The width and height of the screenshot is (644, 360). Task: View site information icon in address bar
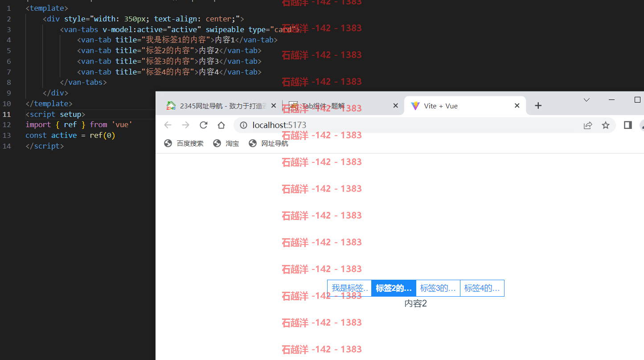[243, 125]
